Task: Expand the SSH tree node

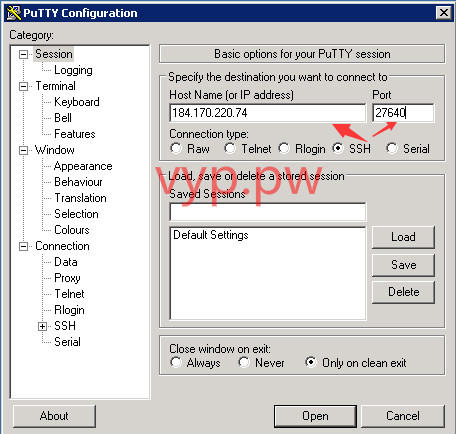Action: click(x=42, y=326)
